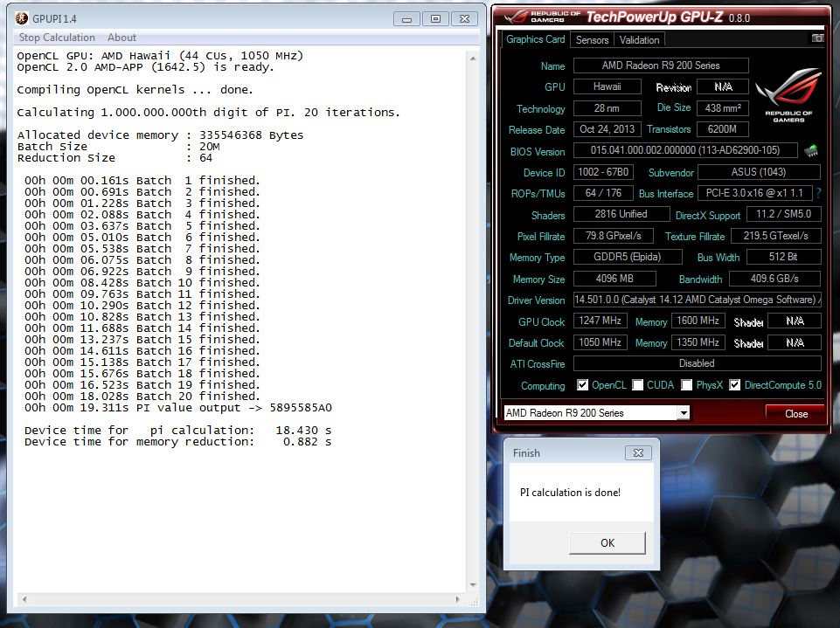Click the BIOS Version field value
The width and height of the screenshot is (840, 628).
pos(685,150)
